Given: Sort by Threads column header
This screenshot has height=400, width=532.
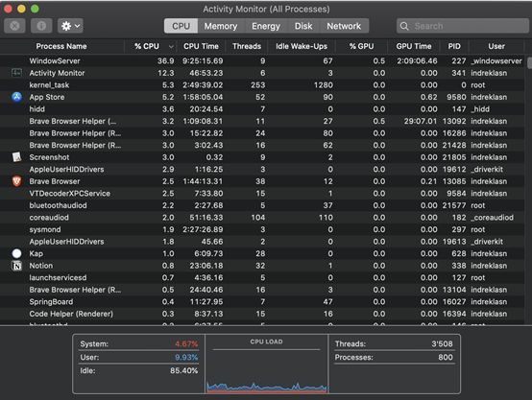Looking at the screenshot, I should 247,46.
